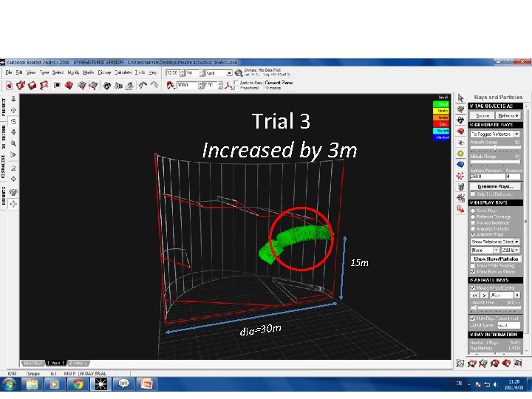Click the Bounces input field
The width and height of the screenshot is (532, 399).
tap(514, 177)
